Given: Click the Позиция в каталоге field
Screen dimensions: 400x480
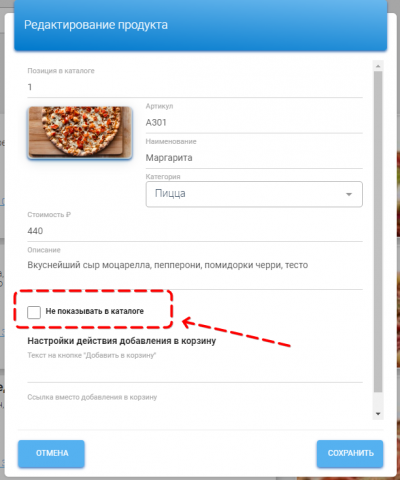Looking at the screenshot, I should [195, 87].
